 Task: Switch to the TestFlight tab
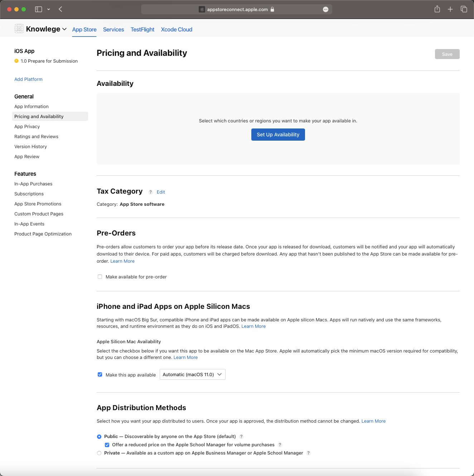(142, 29)
